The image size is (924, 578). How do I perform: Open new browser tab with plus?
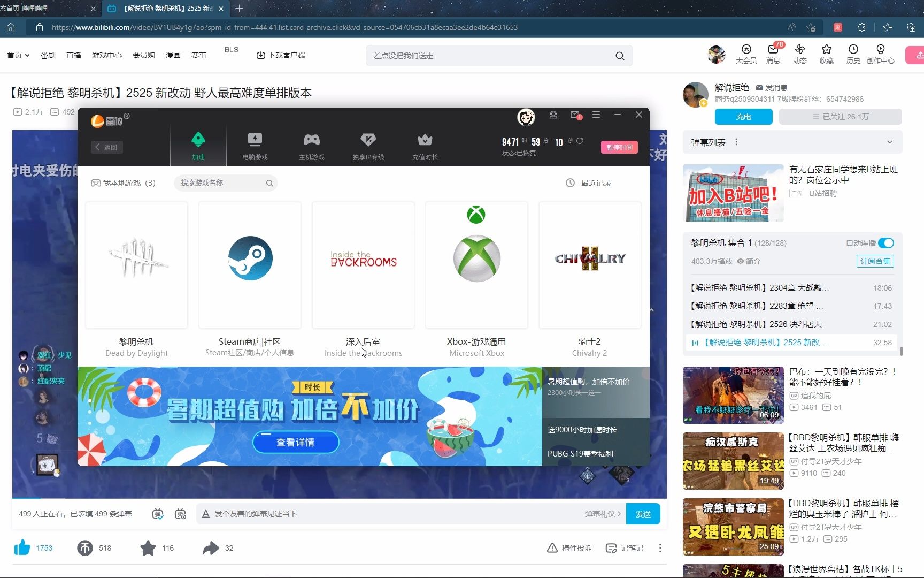point(239,9)
